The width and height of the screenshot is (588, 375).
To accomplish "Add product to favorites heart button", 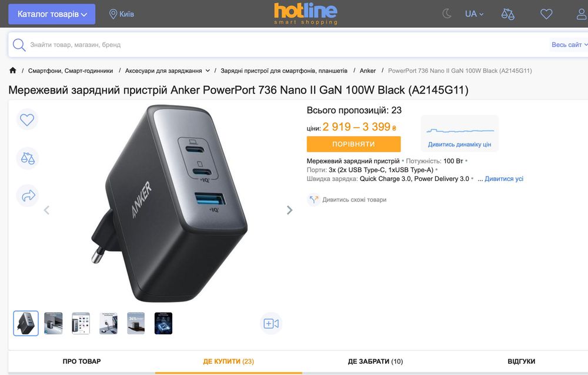I will point(27,120).
